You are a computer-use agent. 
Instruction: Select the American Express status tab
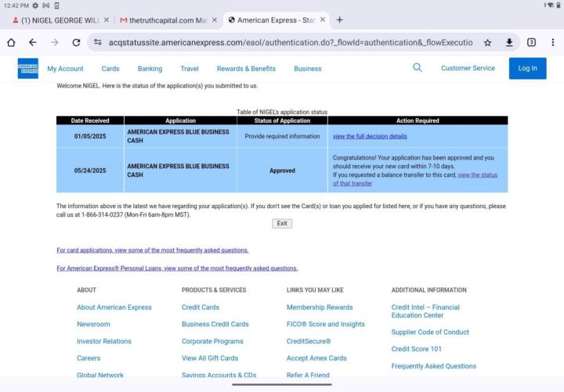[x=276, y=20]
